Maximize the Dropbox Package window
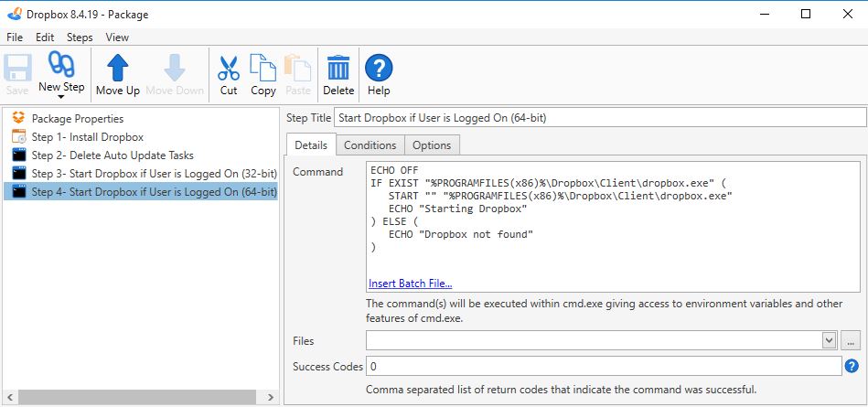This screenshot has width=868, height=407. click(x=806, y=14)
